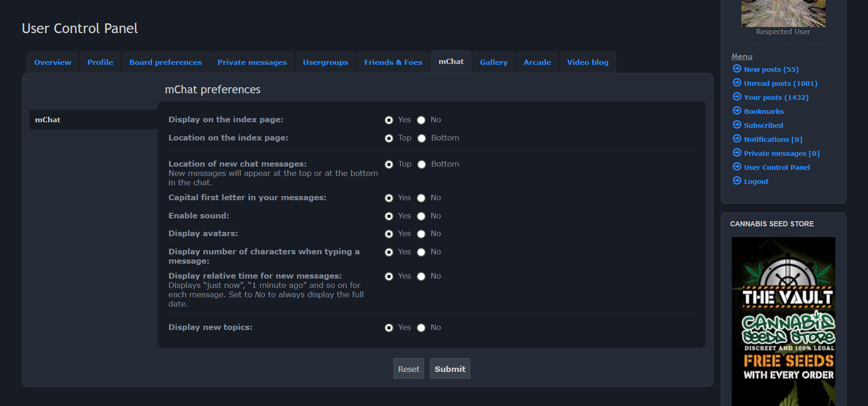Screen dimensions: 868x406
Task: Go to the Friends & Foes tab
Action: (393, 63)
